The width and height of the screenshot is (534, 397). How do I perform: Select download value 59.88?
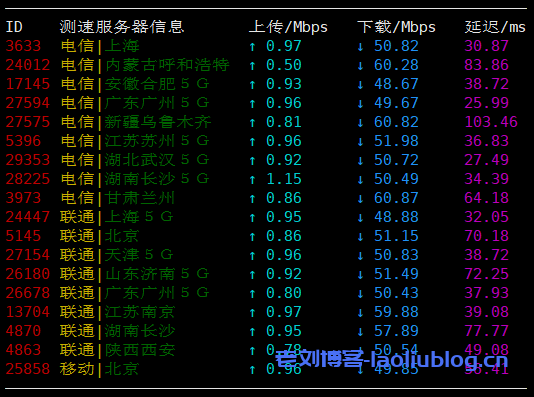click(396, 312)
